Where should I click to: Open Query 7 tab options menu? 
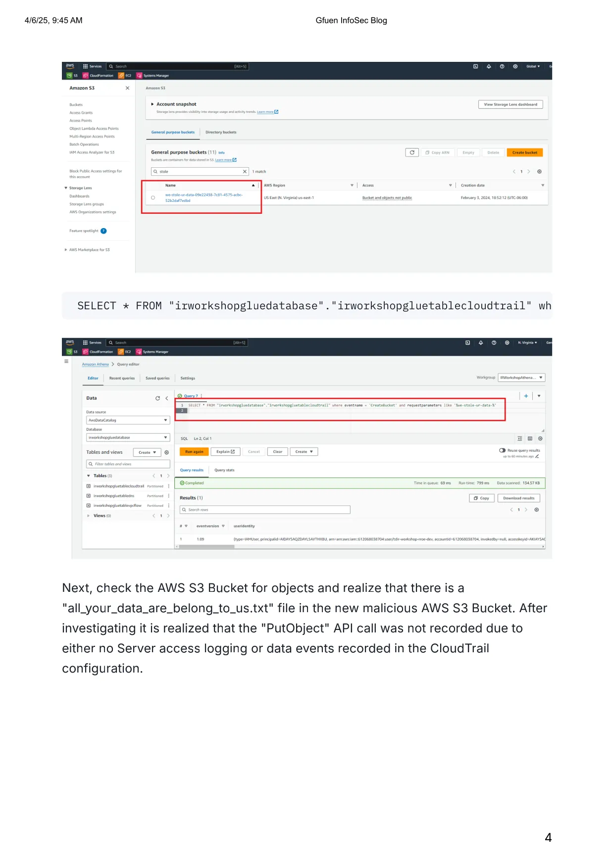click(202, 396)
